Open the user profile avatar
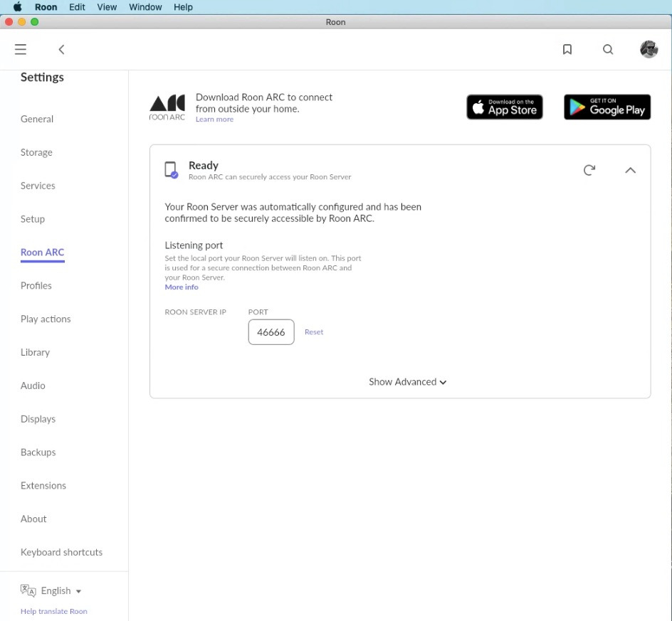Image resolution: width=672 pixels, height=621 pixels. (x=649, y=49)
